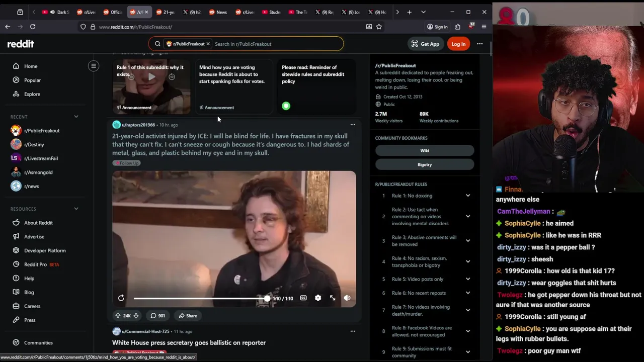Expand Rule 5: Video posts only
The image size is (644, 362).
tap(425, 279)
